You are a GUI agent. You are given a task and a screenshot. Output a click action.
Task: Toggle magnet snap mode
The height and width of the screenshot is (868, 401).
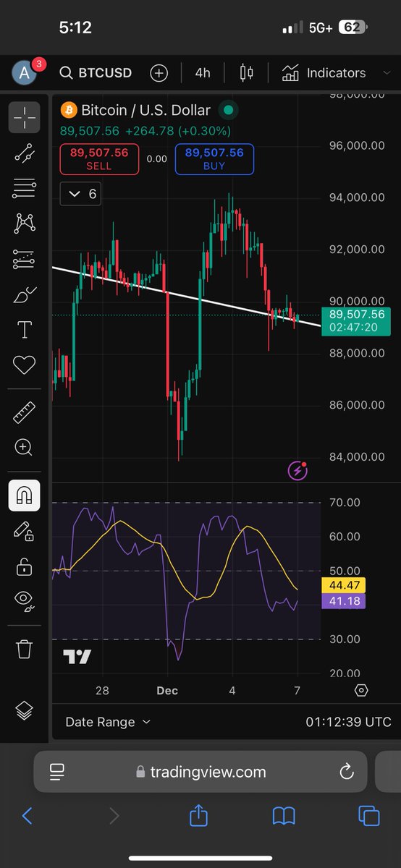point(24,495)
